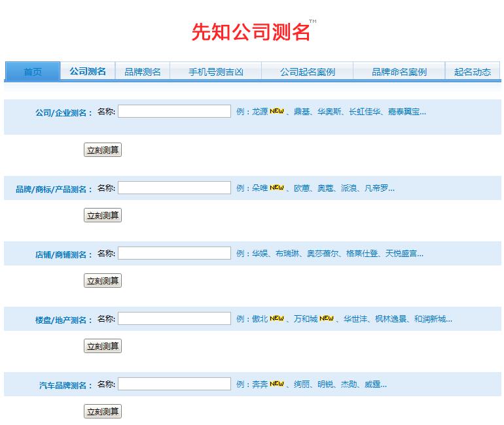The height and width of the screenshot is (425, 504).
Task: Open example link 杰勋
Action: [349, 384]
